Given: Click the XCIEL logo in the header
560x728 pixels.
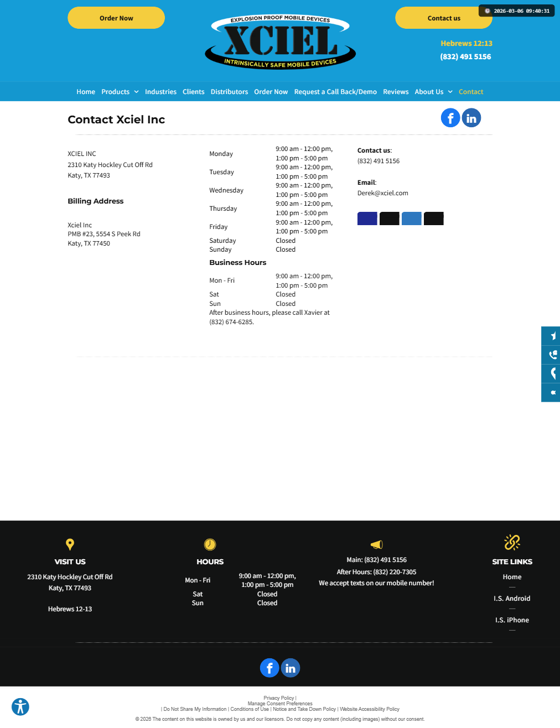Looking at the screenshot, I should point(280,41).
